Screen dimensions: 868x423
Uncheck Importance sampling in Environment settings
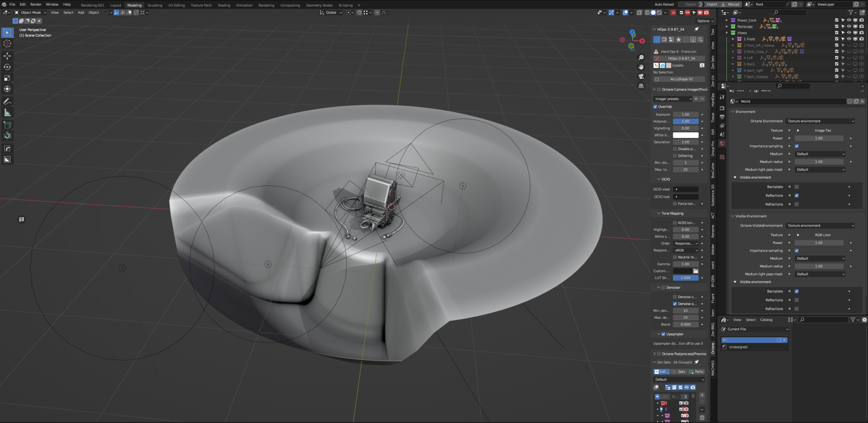[796, 146]
